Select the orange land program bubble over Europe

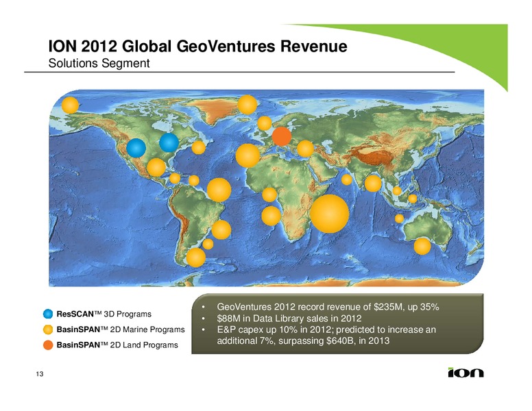pos(282,136)
